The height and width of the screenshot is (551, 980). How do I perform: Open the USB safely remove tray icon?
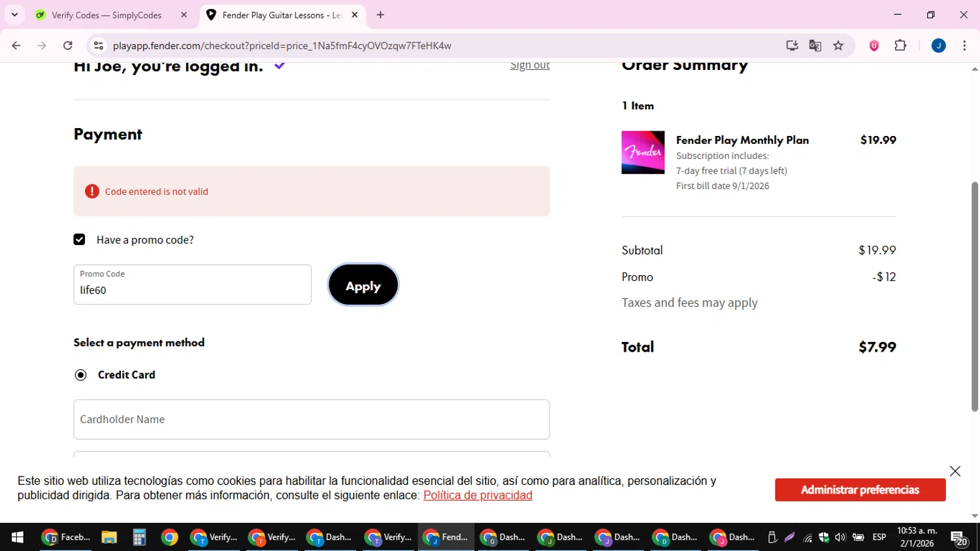point(772,537)
